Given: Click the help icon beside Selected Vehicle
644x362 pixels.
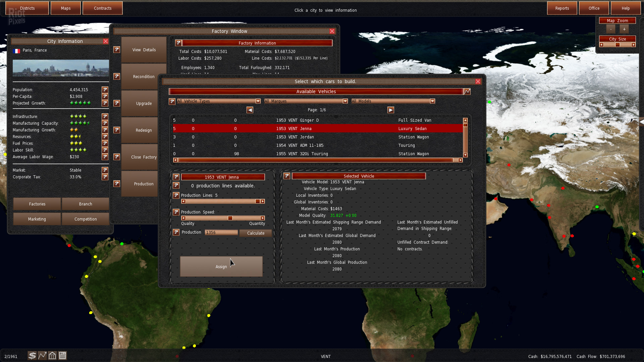Looking at the screenshot, I should tap(286, 176).
